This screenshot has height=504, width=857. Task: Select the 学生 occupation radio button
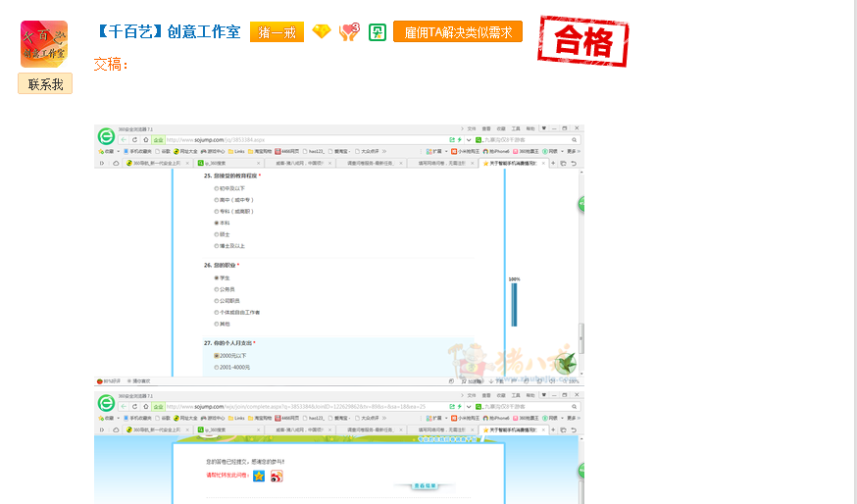[217, 277]
